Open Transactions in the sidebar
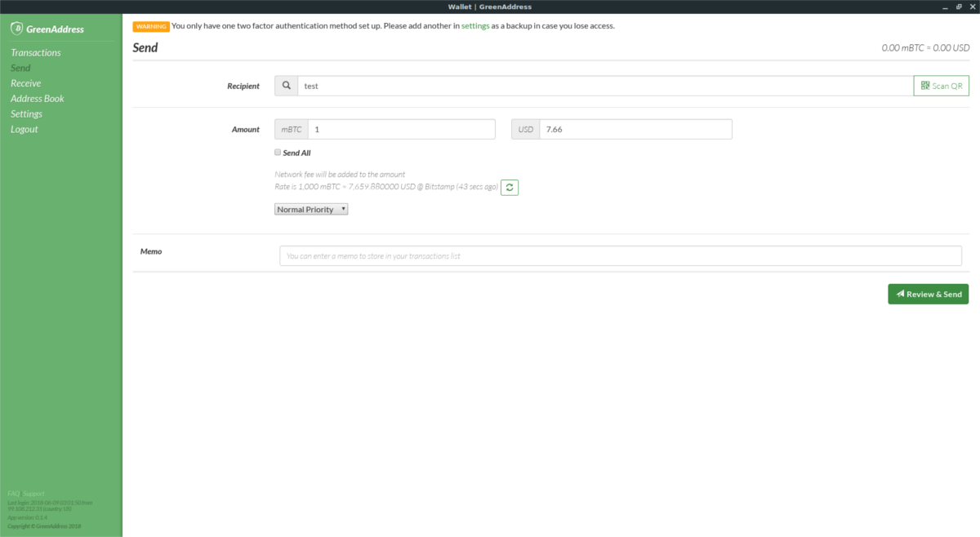 36,53
